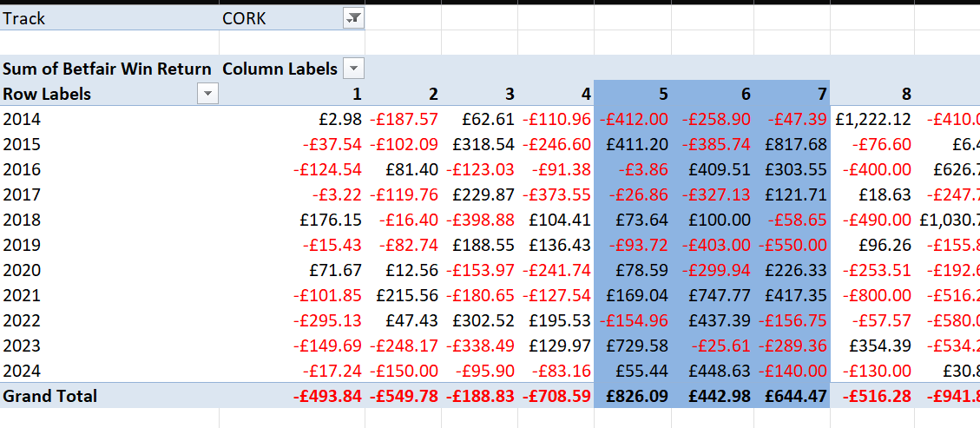Viewport: 980px width, 428px height.
Task: Select the Track filter label cell
Action: click(x=109, y=18)
